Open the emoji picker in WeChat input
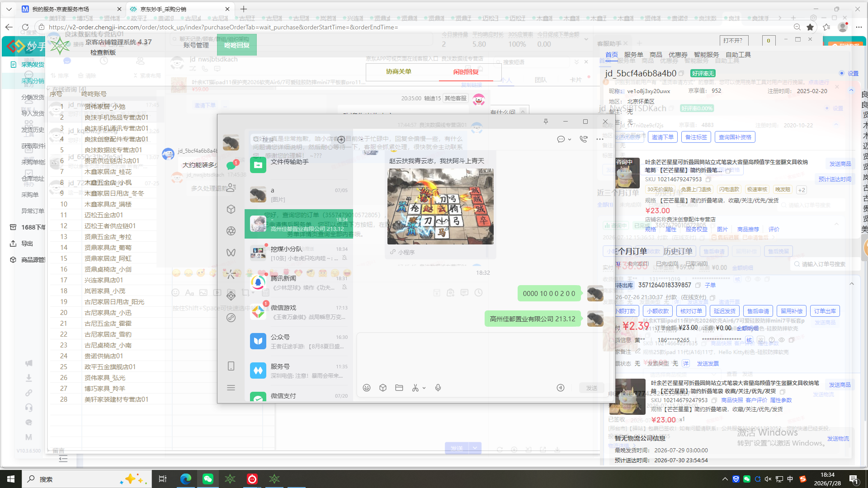The width and height of the screenshot is (868, 488). pos(367,388)
